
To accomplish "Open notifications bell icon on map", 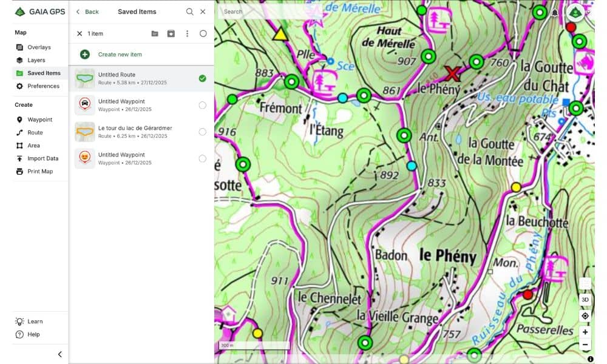I will point(554,13).
